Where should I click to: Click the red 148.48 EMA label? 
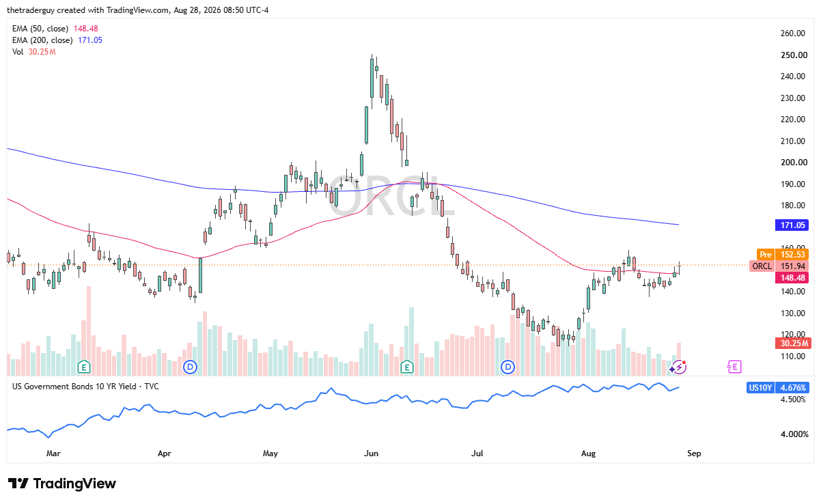[x=792, y=278]
